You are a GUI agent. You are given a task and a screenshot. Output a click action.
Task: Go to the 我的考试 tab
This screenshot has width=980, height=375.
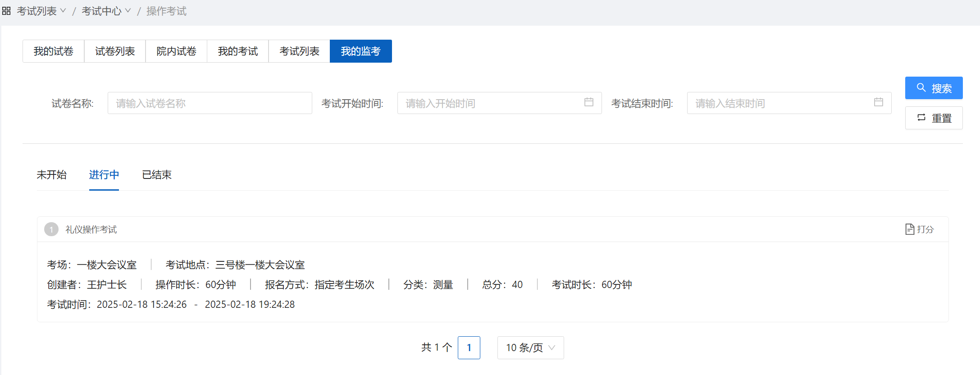point(238,51)
